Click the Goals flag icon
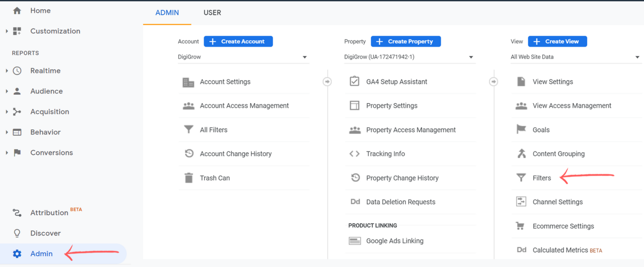This screenshot has height=267, width=644. tap(521, 129)
